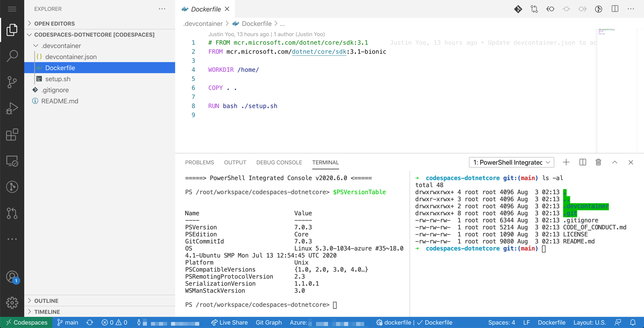
Task: Open changes with next revision
Action: pos(583,9)
